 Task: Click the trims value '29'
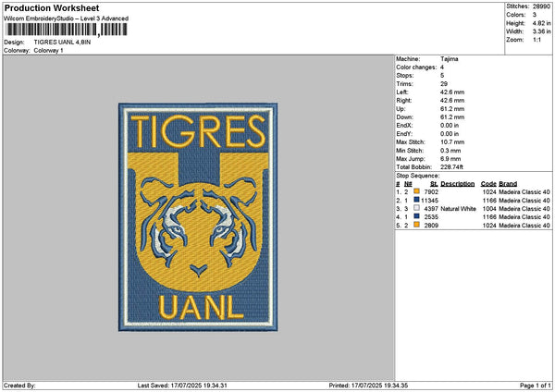point(444,84)
